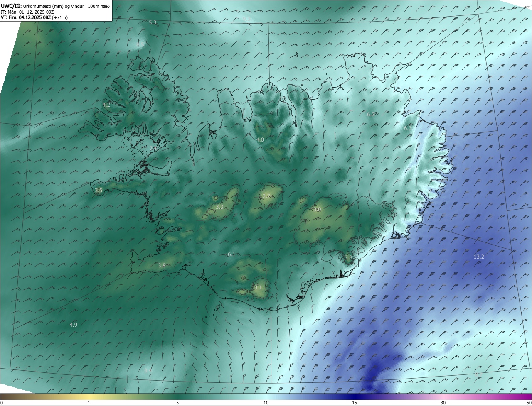Click the 3.5 value label
The width and height of the screenshot is (532, 406).
[x=99, y=191]
